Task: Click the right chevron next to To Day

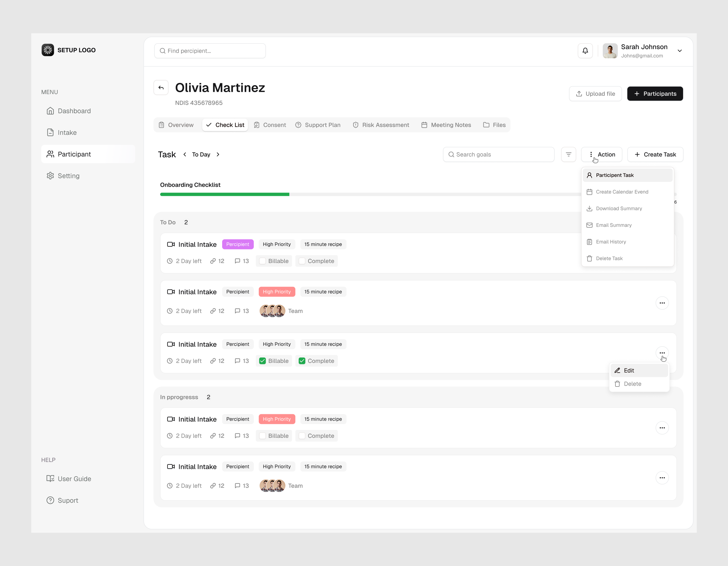Action: 218,154
